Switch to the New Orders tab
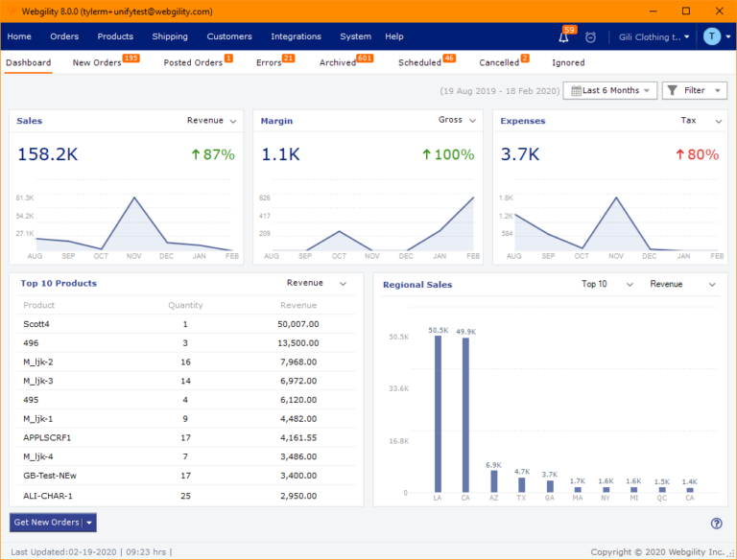 click(x=97, y=63)
